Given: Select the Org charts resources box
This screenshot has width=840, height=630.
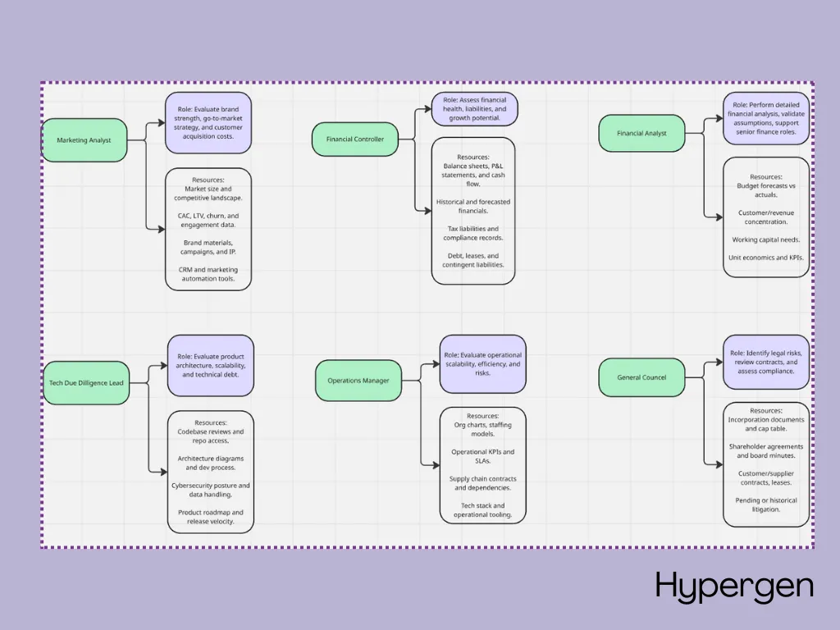Looking at the screenshot, I should 482,465.
